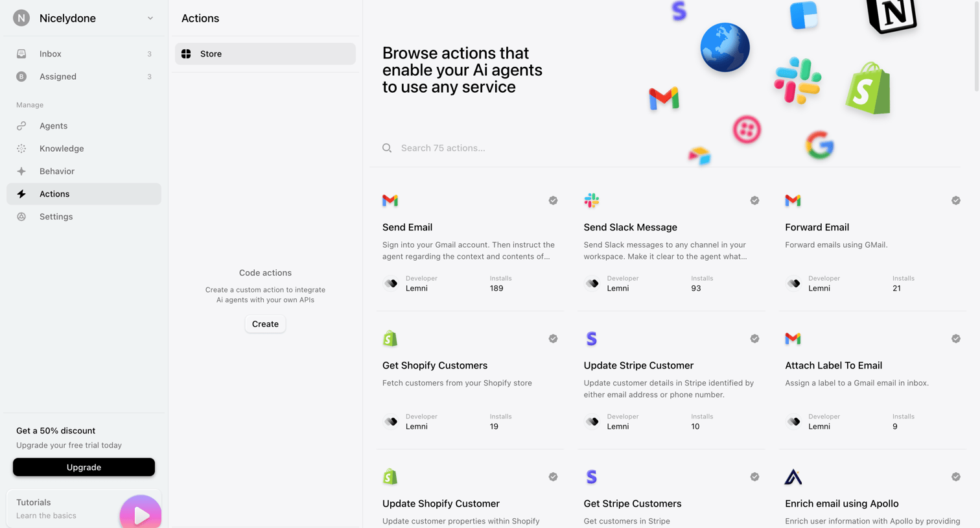Open the Nicelydone workspace dropdown chevron
The width and height of the screenshot is (980, 528).
(x=150, y=18)
